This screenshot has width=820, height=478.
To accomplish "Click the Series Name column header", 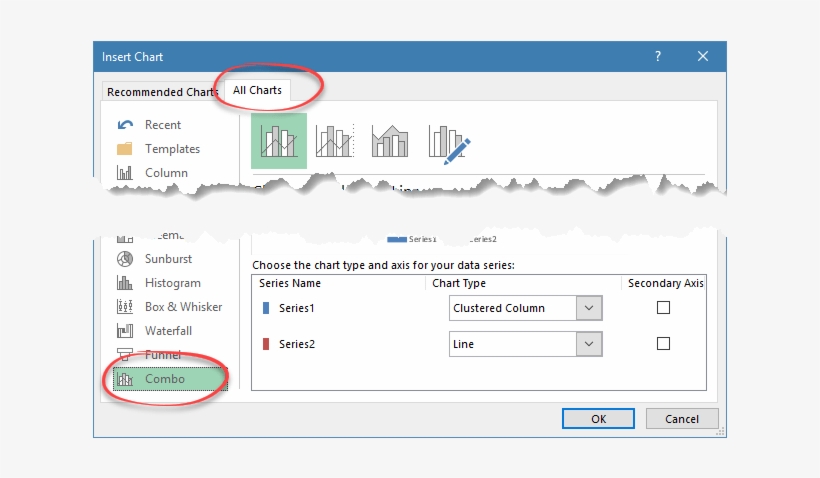I will point(290,283).
